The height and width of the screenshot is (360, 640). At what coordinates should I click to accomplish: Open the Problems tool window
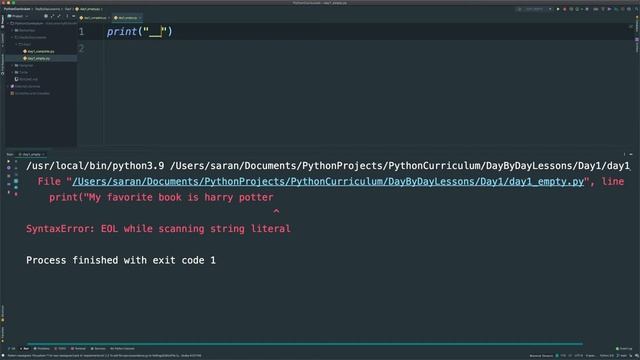coord(42,349)
